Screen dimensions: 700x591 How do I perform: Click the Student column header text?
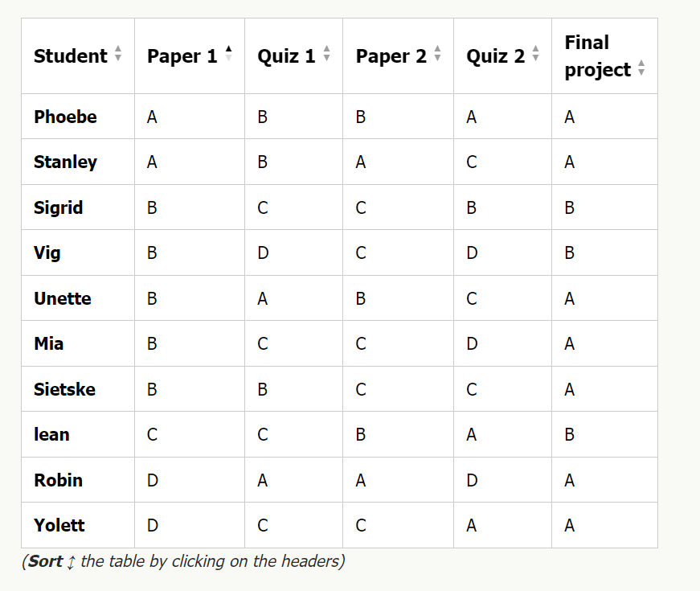[70, 56]
